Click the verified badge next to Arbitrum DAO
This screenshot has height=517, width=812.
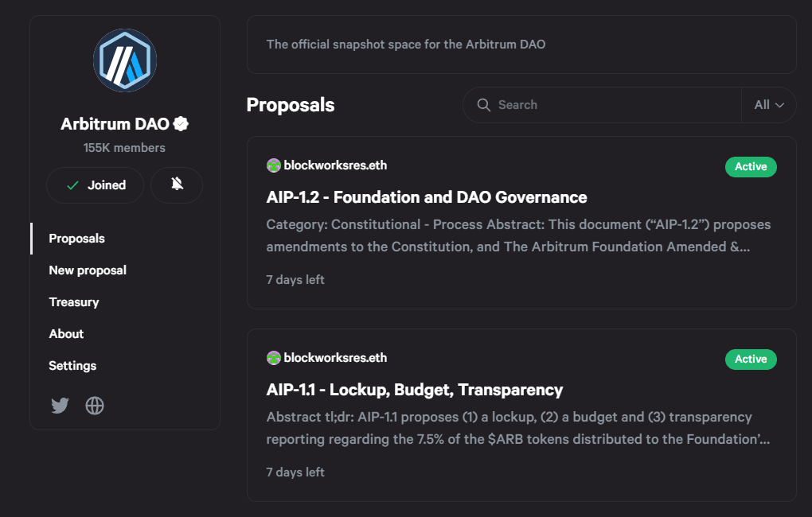pyautogui.click(x=181, y=124)
